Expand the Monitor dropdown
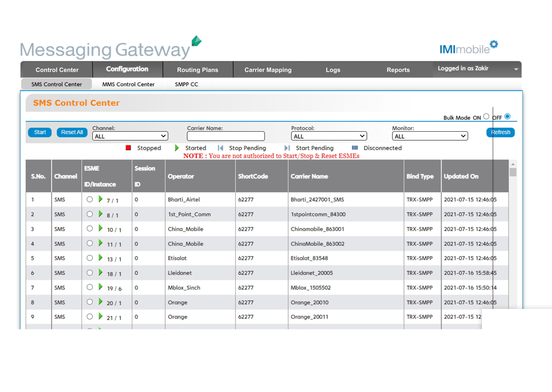This screenshot has height=392, width=552. coord(430,136)
